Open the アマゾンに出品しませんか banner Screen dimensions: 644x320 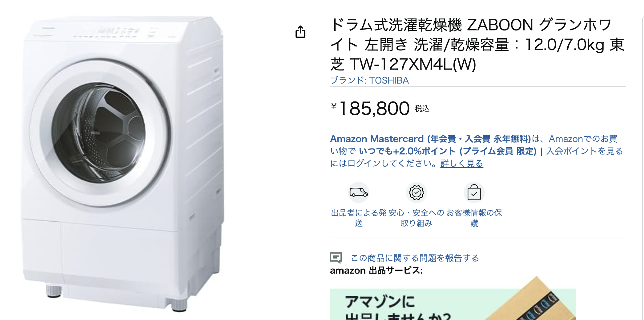pos(453,304)
